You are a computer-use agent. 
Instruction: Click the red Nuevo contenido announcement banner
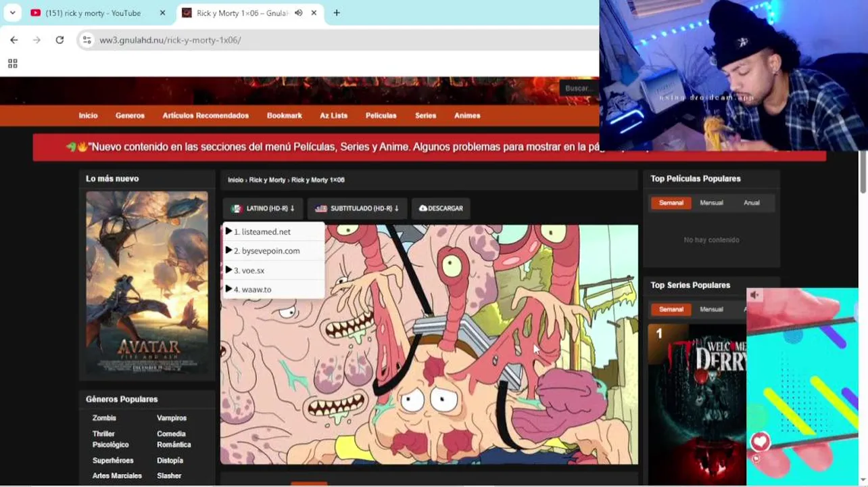point(429,147)
